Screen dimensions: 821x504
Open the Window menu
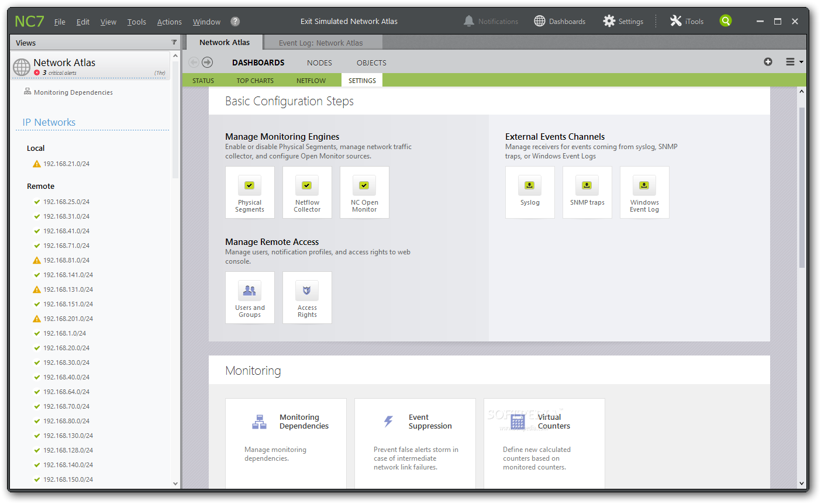[x=206, y=22]
